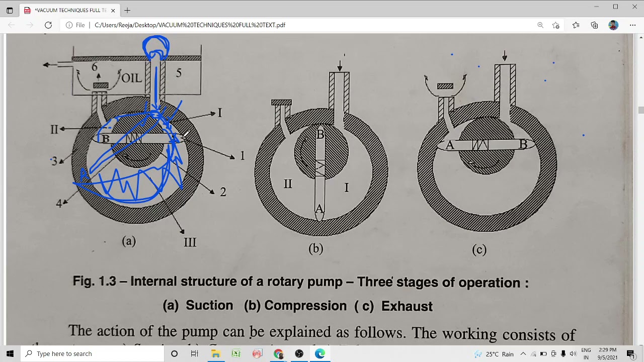The width and height of the screenshot is (644, 362).
Task: Open Edge Settings and more menu
Action: coord(632,25)
